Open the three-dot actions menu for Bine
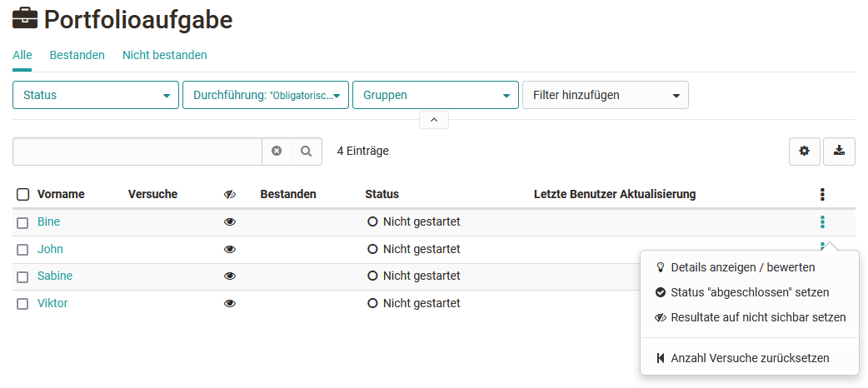This screenshot has height=388, width=868. [x=822, y=221]
